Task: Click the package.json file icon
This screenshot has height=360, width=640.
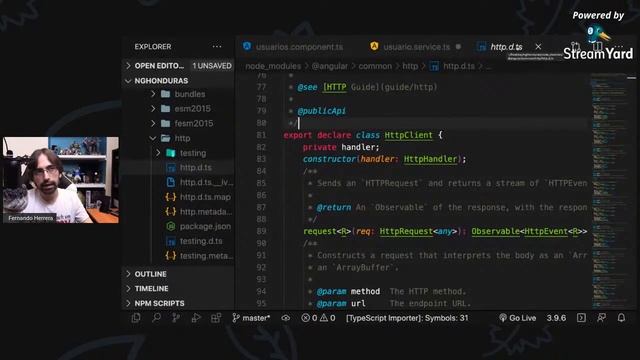Action: (x=171, y=227)
